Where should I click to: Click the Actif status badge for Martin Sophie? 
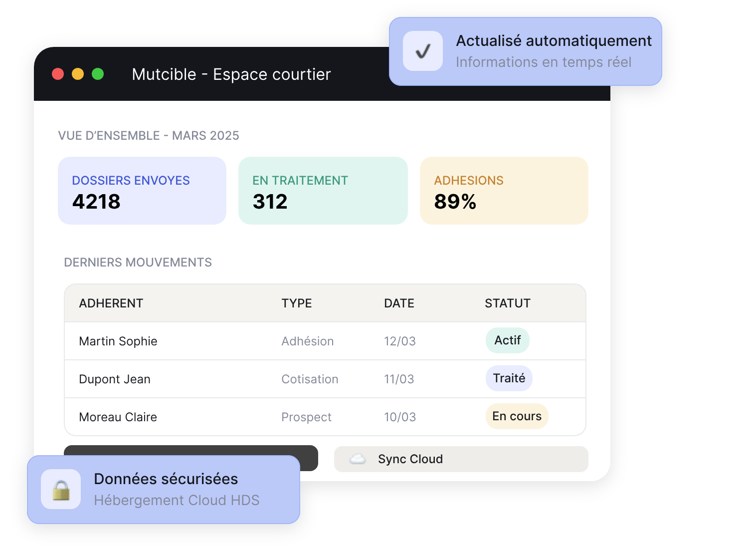click(508, 340)
